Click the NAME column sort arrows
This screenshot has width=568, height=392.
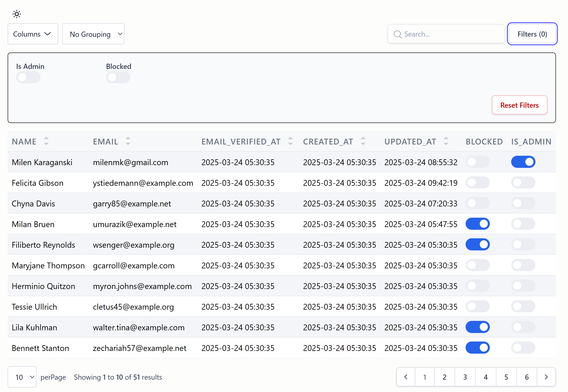click(46, 141)
